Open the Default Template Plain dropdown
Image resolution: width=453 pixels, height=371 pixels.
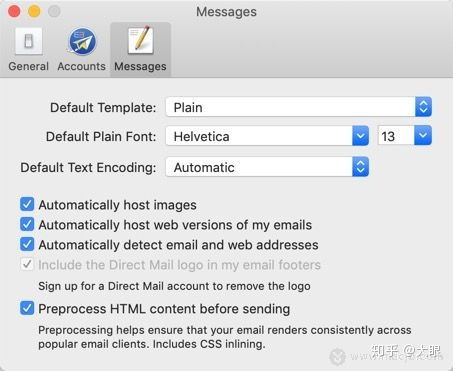[299, 107]
